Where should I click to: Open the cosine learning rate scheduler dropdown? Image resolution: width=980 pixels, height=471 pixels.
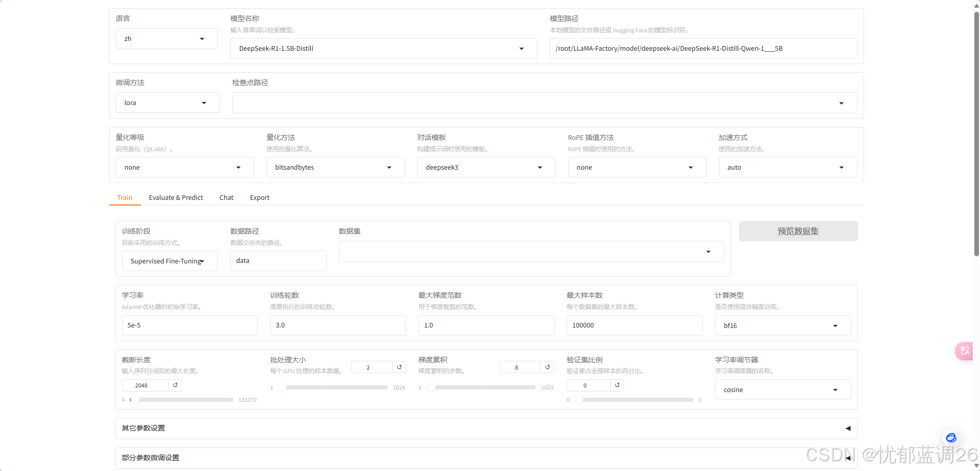click(x=783, y=390)
